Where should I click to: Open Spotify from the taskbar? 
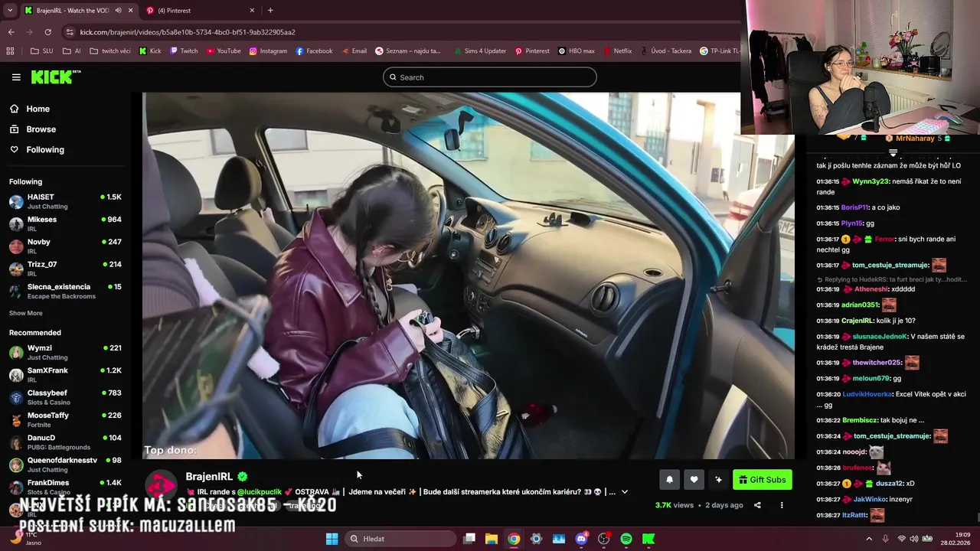click(x=626, y=539)
